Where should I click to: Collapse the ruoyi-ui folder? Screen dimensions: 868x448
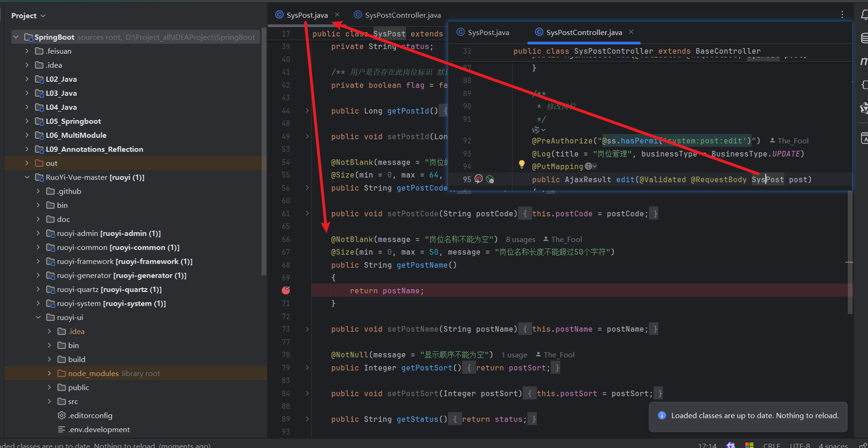click(38, 317)
